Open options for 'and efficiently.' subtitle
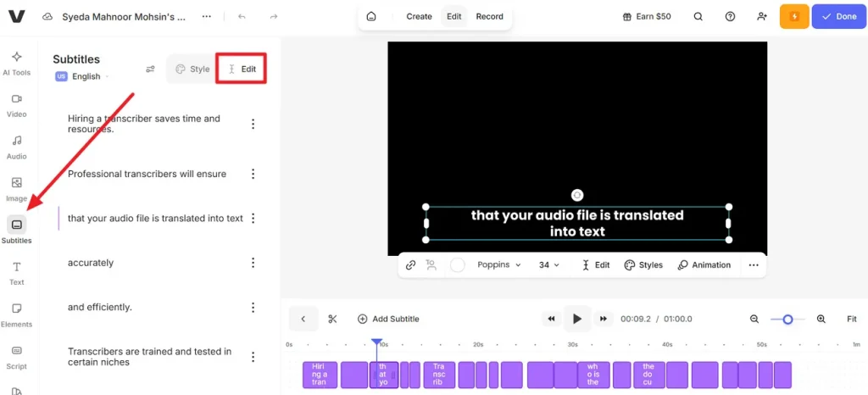Image resolution: width=868 pixels, height=395 pixels. coord(253,307)
